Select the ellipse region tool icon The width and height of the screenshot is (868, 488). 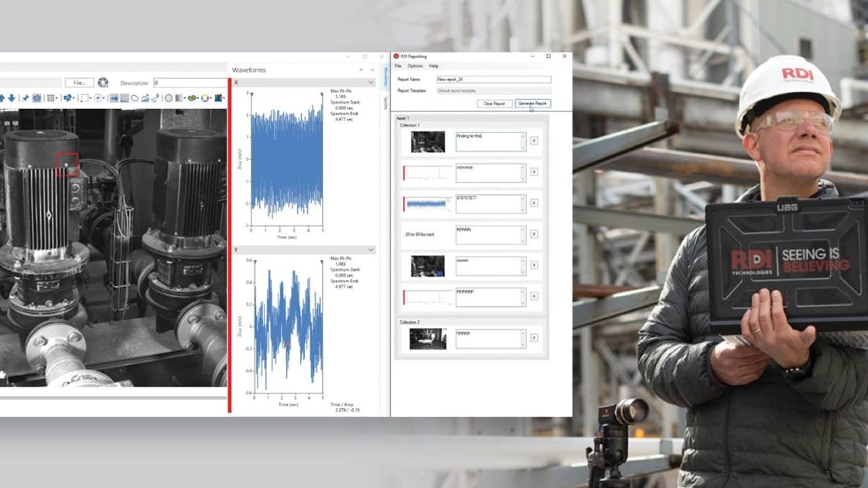click(x=135, y=98)
